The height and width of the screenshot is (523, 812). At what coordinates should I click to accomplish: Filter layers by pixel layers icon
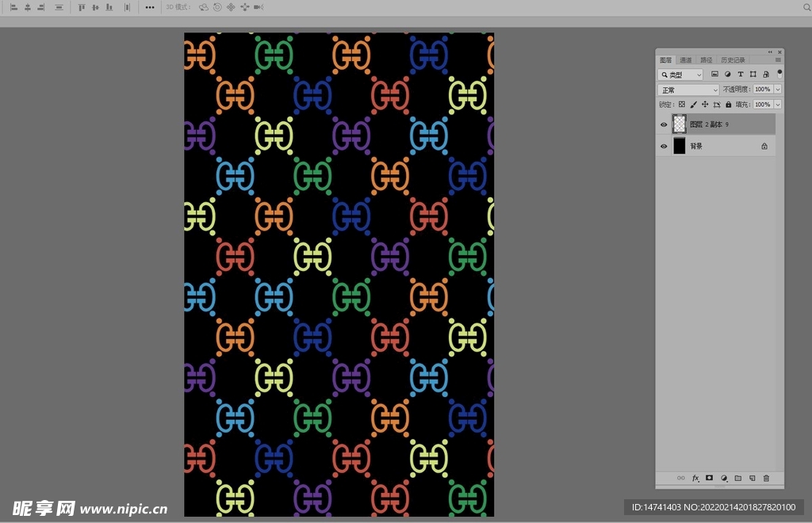pos(714,74)
